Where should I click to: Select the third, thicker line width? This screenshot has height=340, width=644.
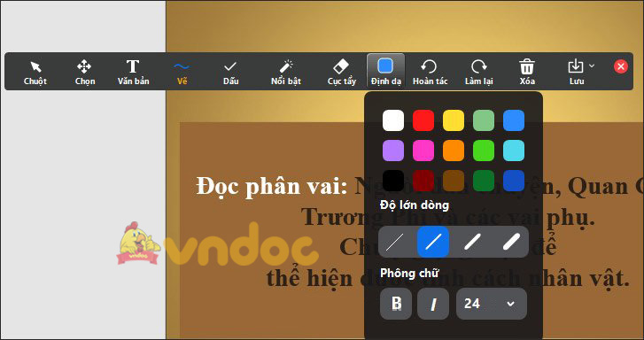(x=471, y=242)
